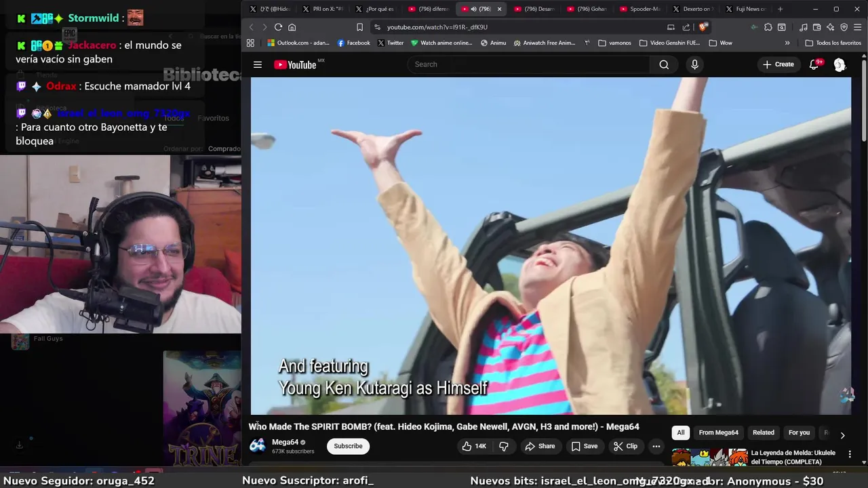The width and height of the screenshot is (868, 488).
Task: Open the browser main menu icon
Action: coord(857,27)
